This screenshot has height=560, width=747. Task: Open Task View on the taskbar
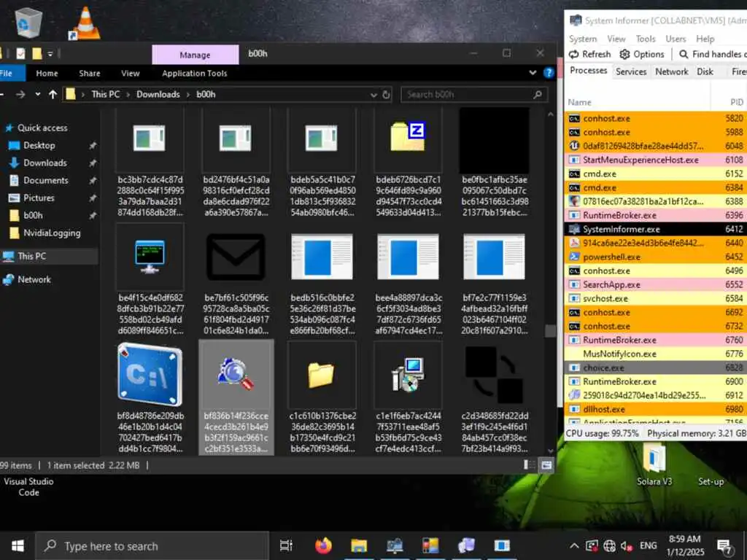[286, 545]
